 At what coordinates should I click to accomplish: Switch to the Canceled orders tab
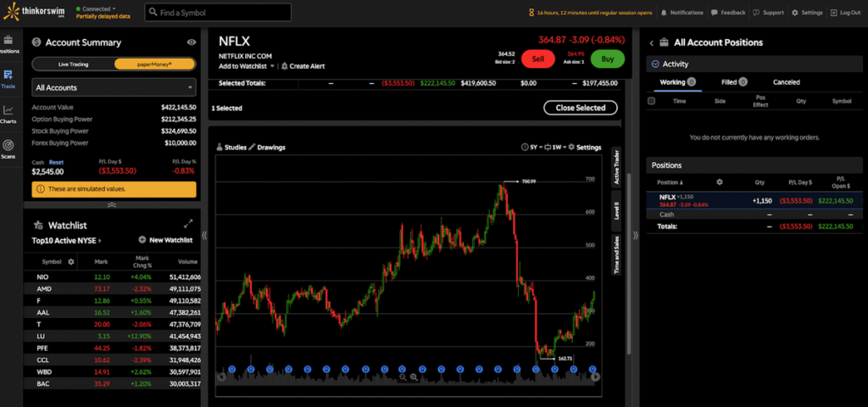[x=787, y=82]
